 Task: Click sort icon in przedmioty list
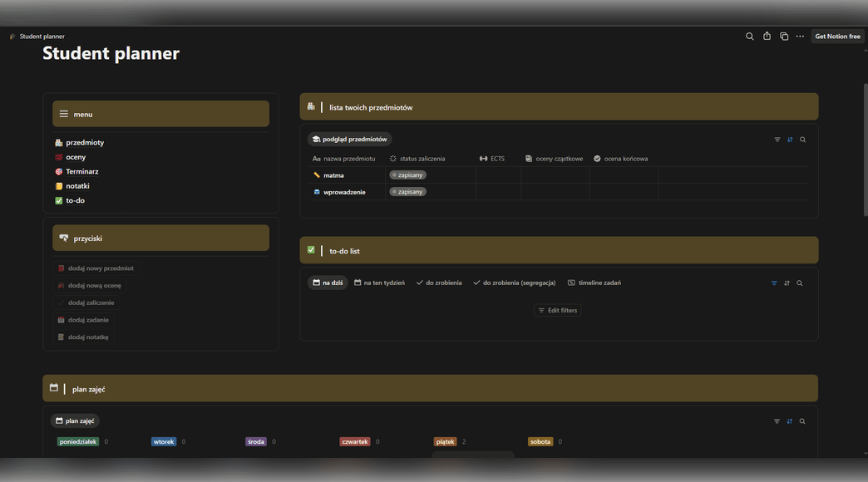point(790,140)
